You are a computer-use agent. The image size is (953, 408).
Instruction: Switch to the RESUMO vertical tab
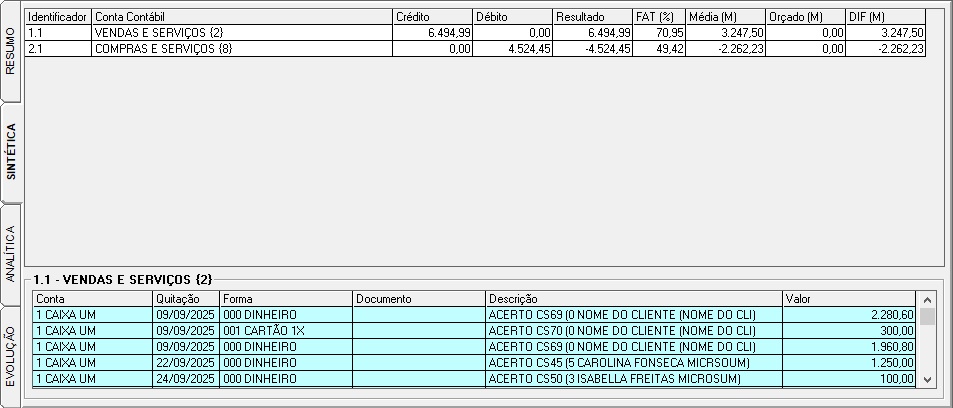coord(11,51)
